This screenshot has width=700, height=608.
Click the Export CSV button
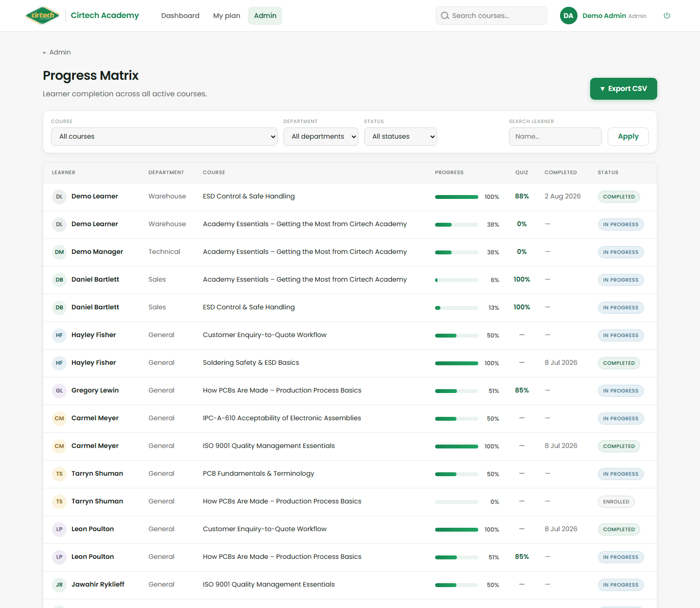624,89
